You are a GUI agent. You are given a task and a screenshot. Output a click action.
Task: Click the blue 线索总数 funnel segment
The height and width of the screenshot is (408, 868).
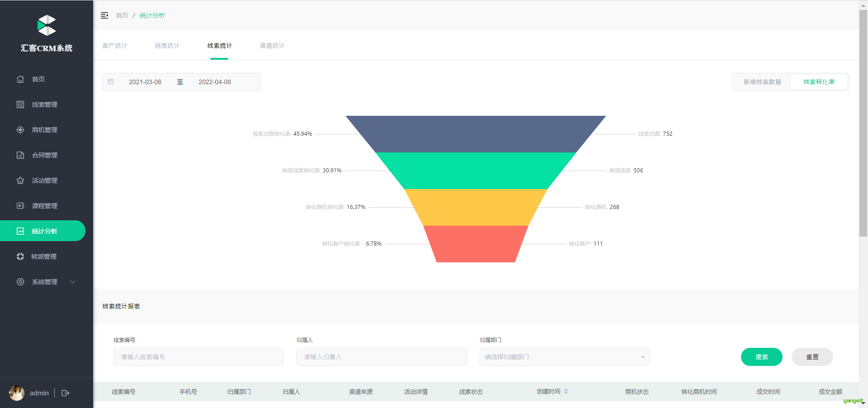[x=476, y=134]
